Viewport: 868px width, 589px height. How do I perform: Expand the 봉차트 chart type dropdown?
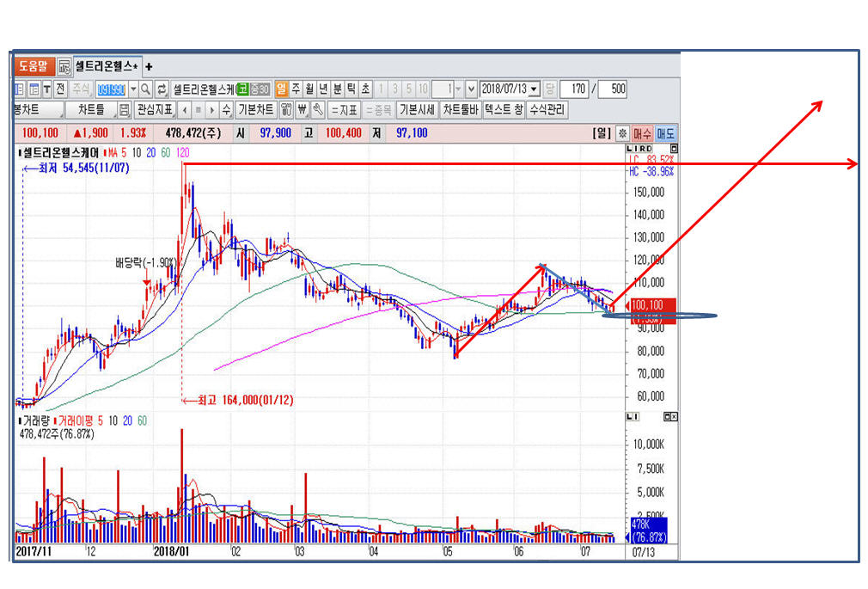pos(38,110)
